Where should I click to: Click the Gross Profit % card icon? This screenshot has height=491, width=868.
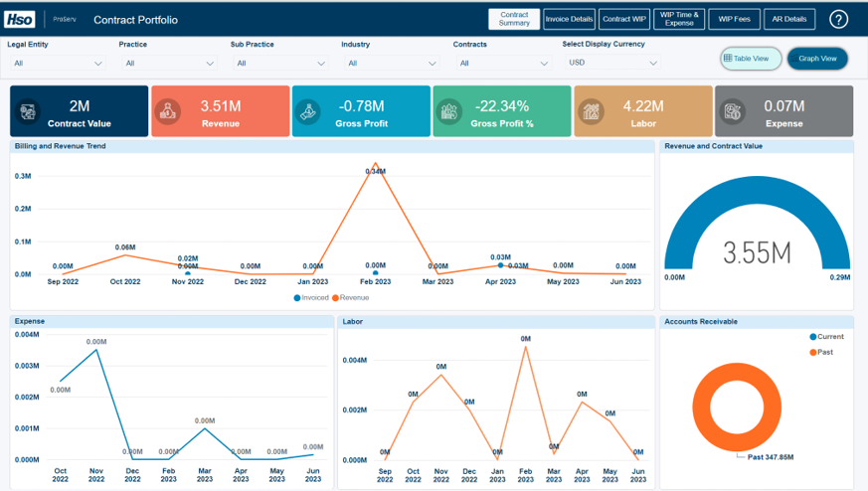click(x=450, y=111)
